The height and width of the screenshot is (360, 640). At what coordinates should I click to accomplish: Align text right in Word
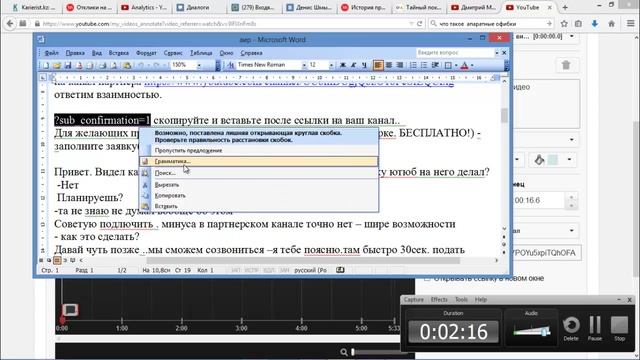(400, 65)
